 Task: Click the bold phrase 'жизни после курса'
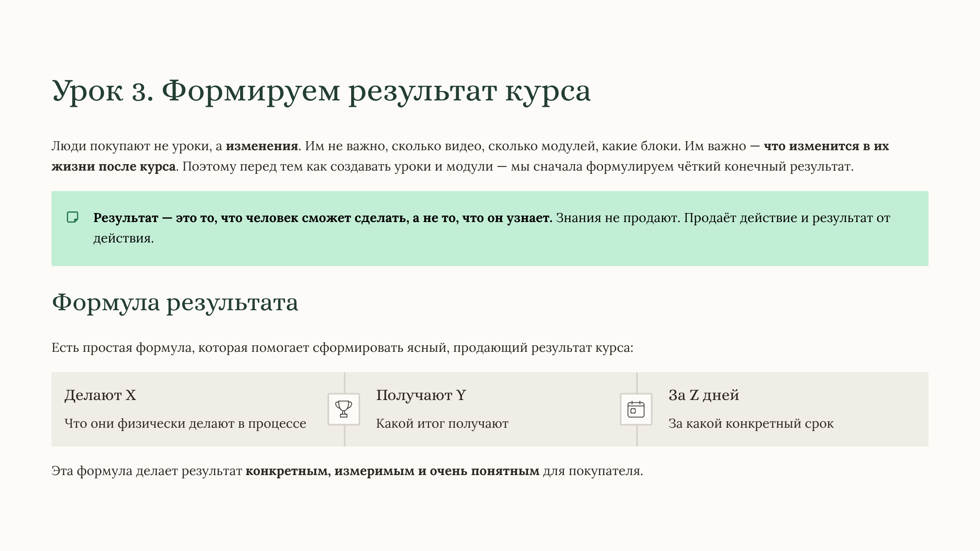(114, 167)
